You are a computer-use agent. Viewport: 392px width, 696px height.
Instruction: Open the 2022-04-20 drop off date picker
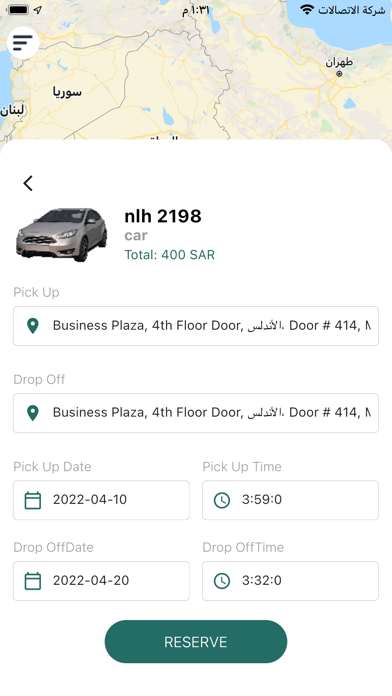tap(101, 581)
